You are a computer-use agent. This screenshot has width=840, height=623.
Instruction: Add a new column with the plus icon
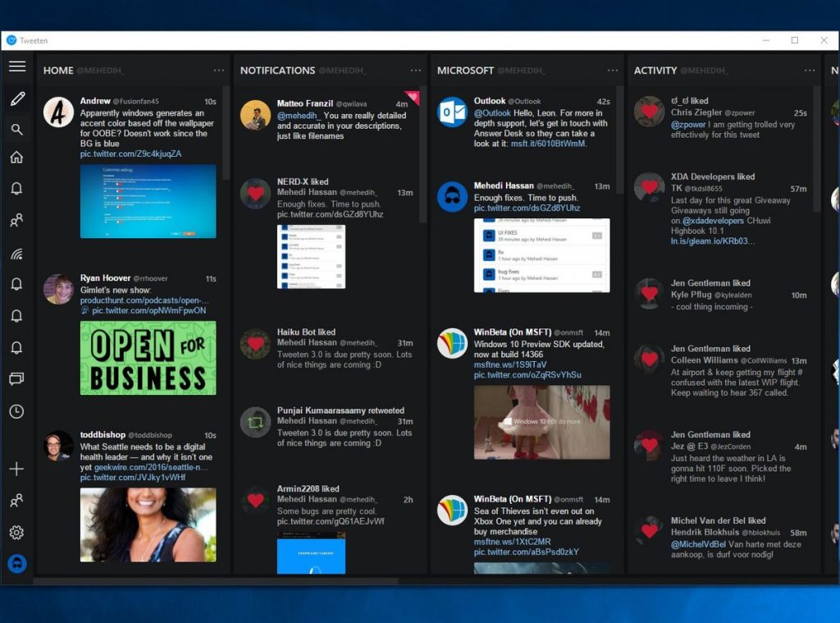(x=16, y=469)
